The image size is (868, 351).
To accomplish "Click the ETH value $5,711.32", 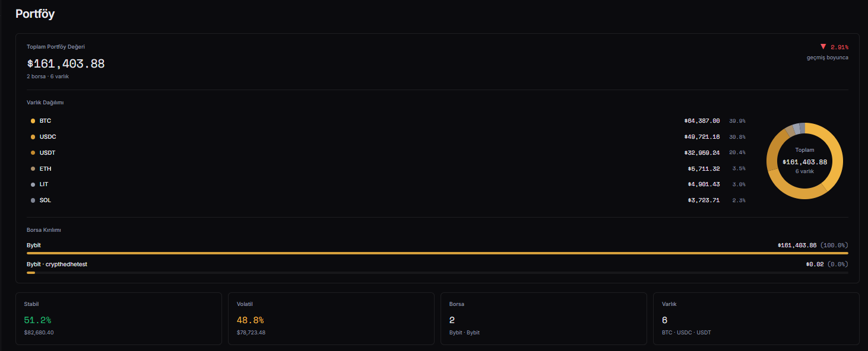I will tap(704, 169).
